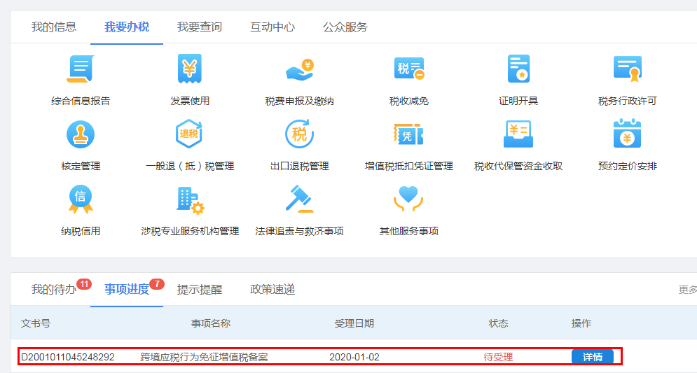The width and height of the screenshot is (697, 373).
Task: Click the 2020-01-02 acceptance date
Action: (x=354, y=357)
